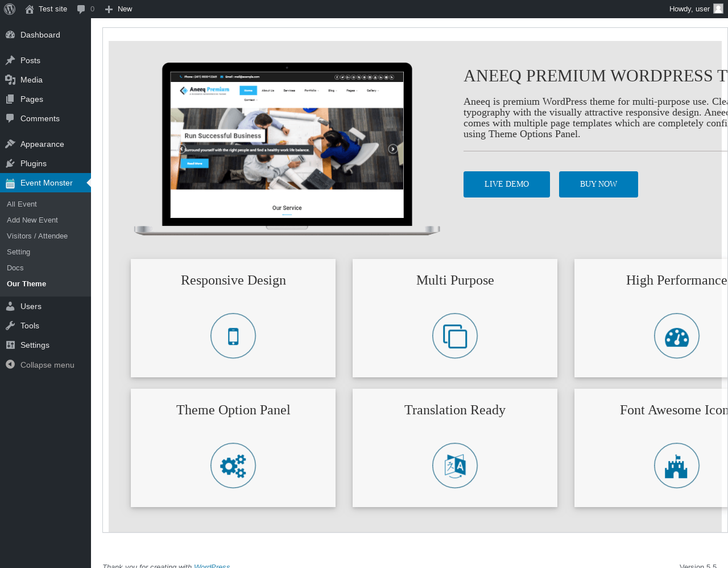Click the Users person icon
The height and width of the screenshot is (568, 728).
click(10, 306)
